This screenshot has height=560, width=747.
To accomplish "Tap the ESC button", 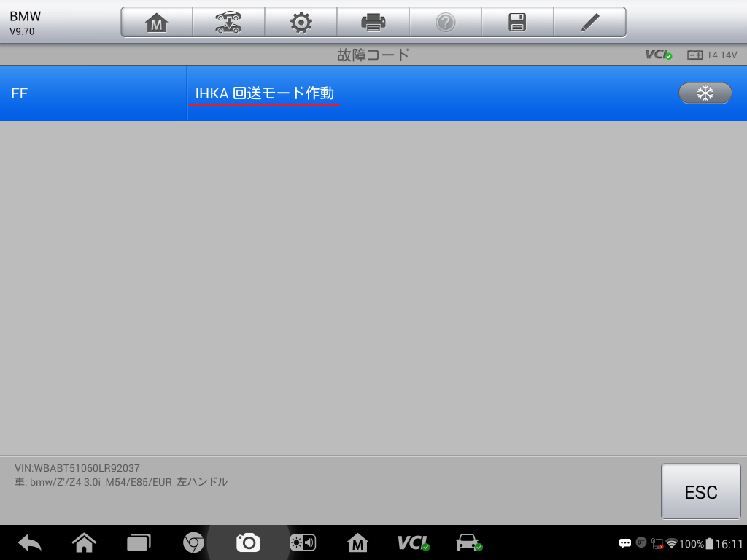I will coord(701,491).
